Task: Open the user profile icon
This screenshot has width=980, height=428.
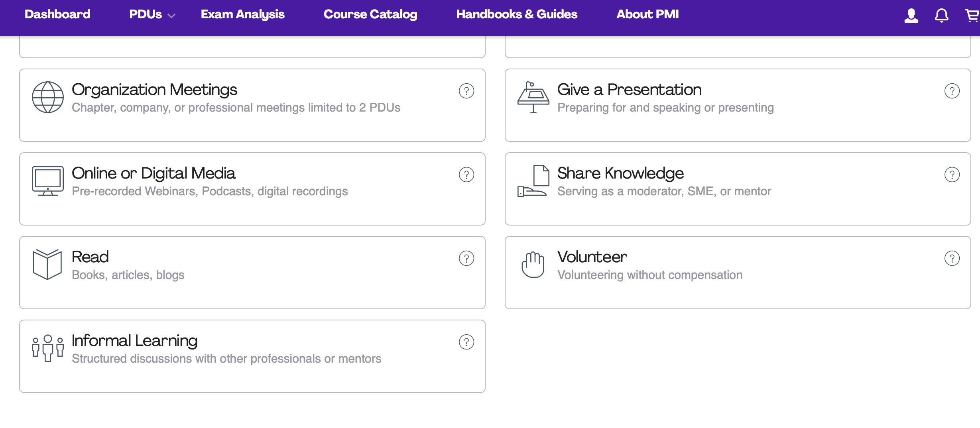Action: pos(911,16)
